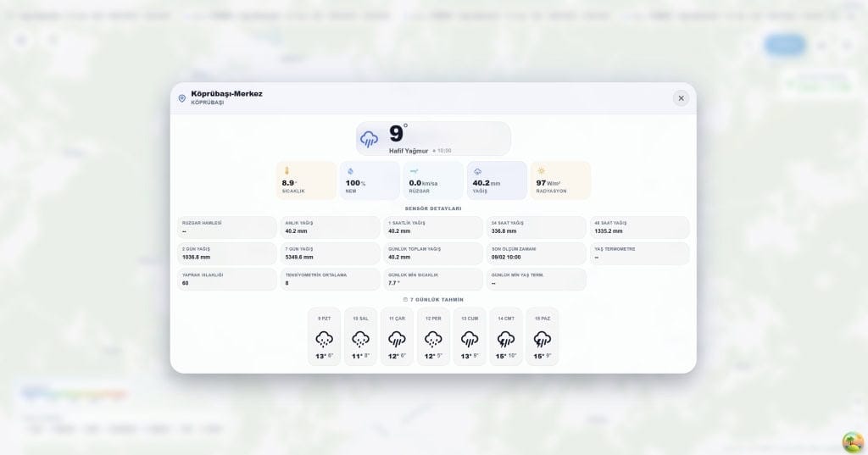The image size is (868, 455).
Task: Select the 10 SAL forecast day card
Action: tap(361, 336)
